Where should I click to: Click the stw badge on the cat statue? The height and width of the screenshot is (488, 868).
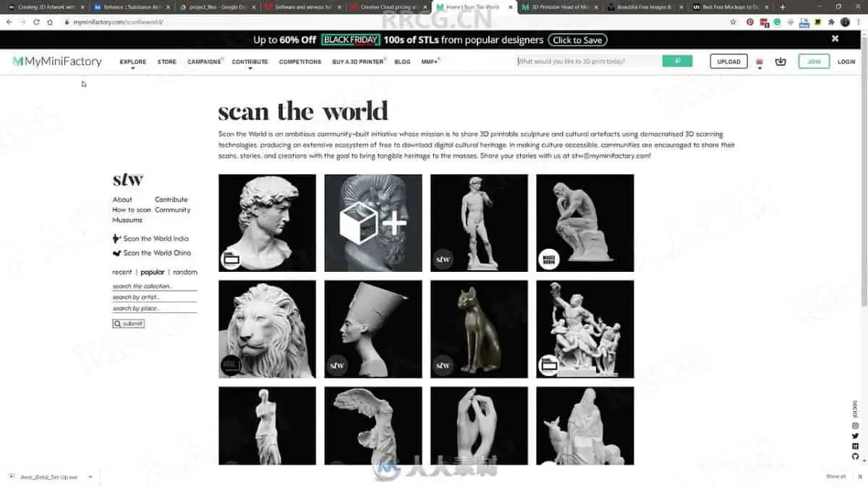(x=443, y=365)
